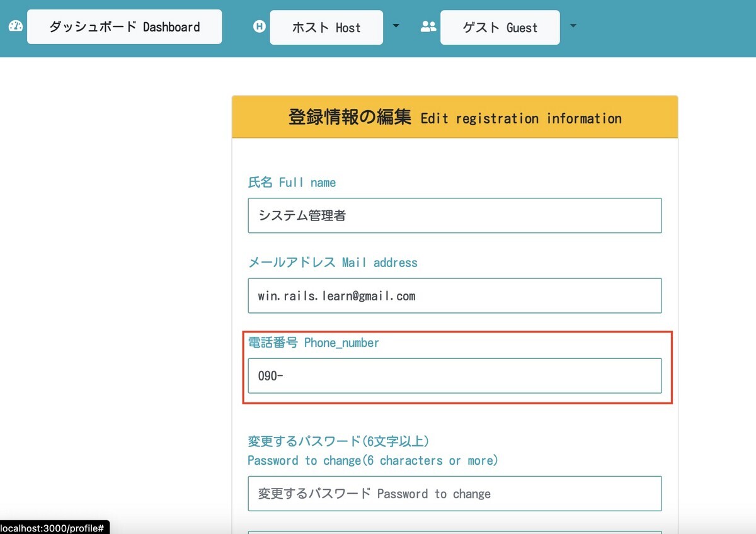Open the ダッシュボード Dashboard button

point(125,27)
